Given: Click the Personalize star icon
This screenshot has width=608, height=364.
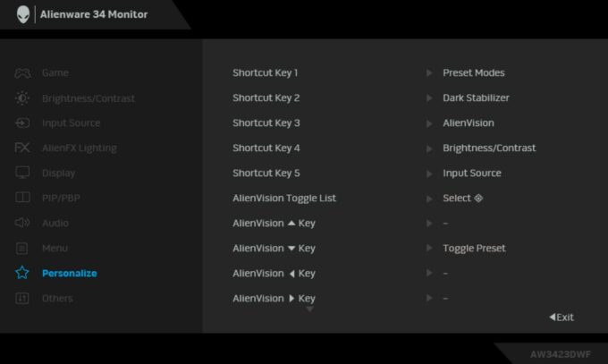Looking at the screenshot, I should pyautogui.click(x=23, y=274).
